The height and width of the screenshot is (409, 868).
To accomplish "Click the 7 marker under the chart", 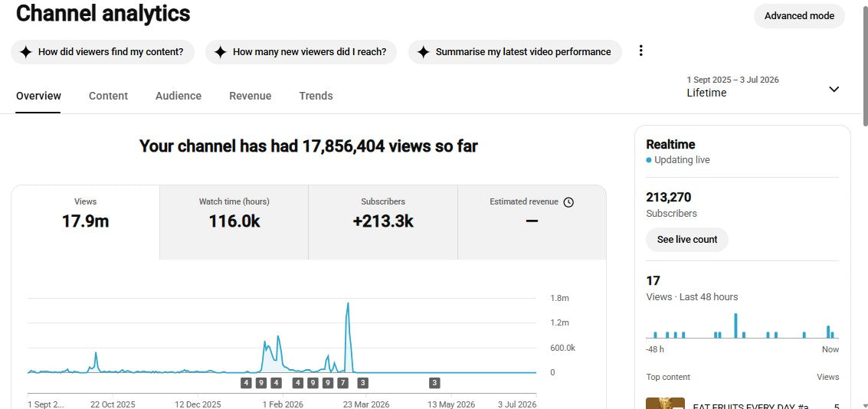I will tap(342, 382).
